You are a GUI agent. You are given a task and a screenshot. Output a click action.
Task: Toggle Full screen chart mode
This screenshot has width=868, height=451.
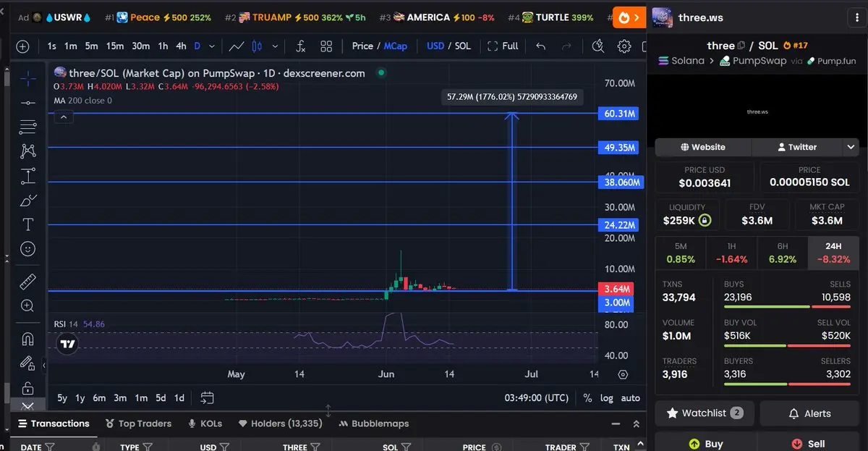click(x=503, y=46)
